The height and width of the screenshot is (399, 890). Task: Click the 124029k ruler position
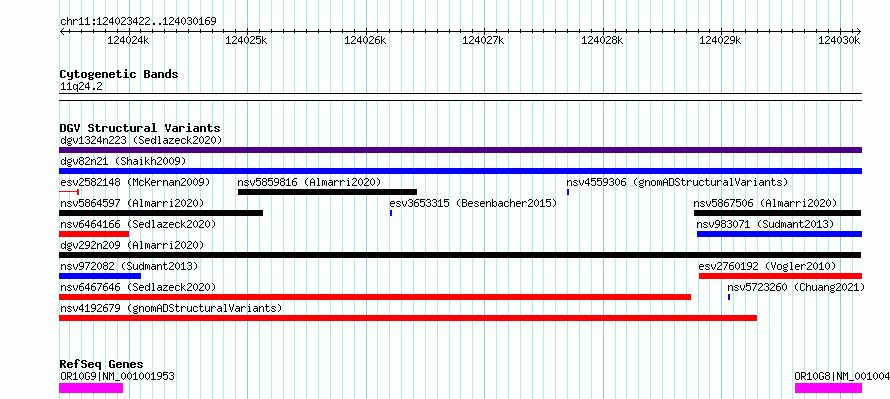tap(721, 40)
